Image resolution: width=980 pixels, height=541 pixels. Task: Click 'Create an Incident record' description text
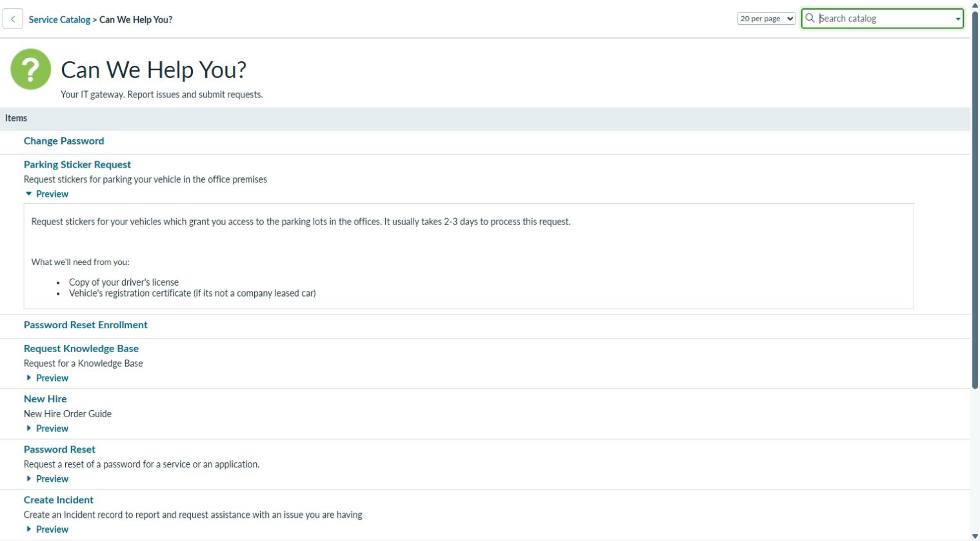[x=193, y=515]
